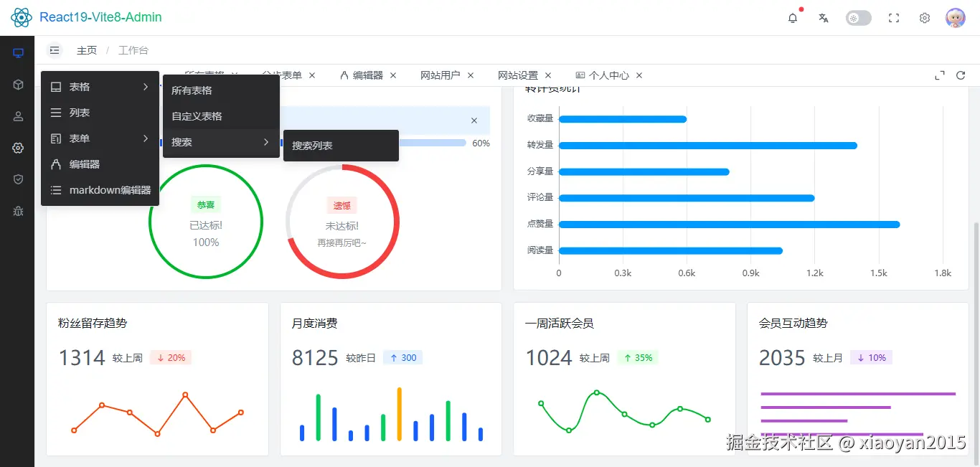This screenshot has width=980, height=467.
Task: Select the monitor dashboard sidebar icon
Action: point(18,53)
